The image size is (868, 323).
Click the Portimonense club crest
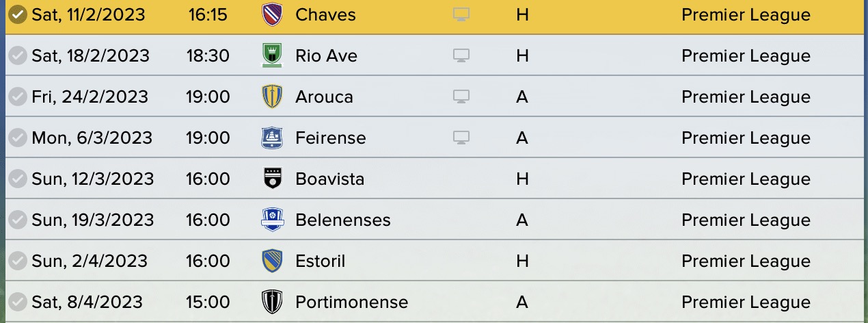[272, 302]
